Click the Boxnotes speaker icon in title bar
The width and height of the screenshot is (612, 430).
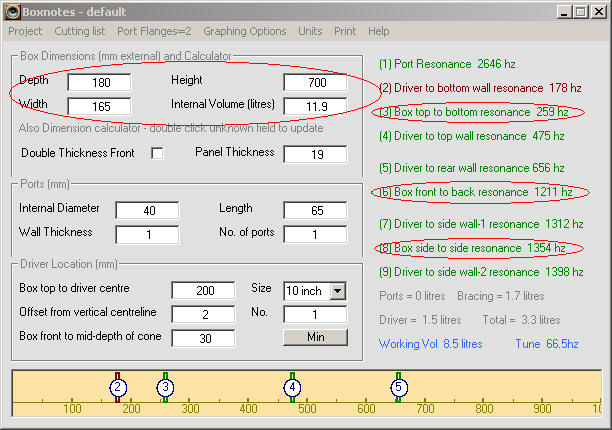pos(13,11)
